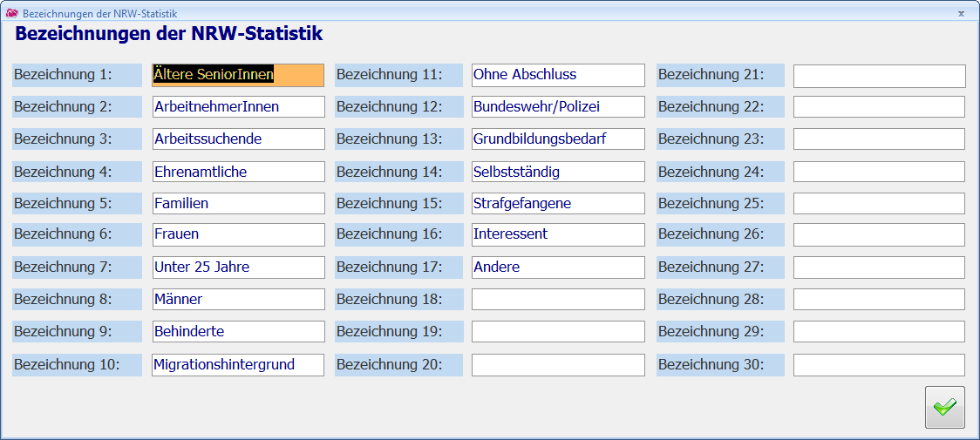Click the 'ArbeitnehmerInnen' text field
This screenshot has height=440, width=980.
tap(238, 107)
